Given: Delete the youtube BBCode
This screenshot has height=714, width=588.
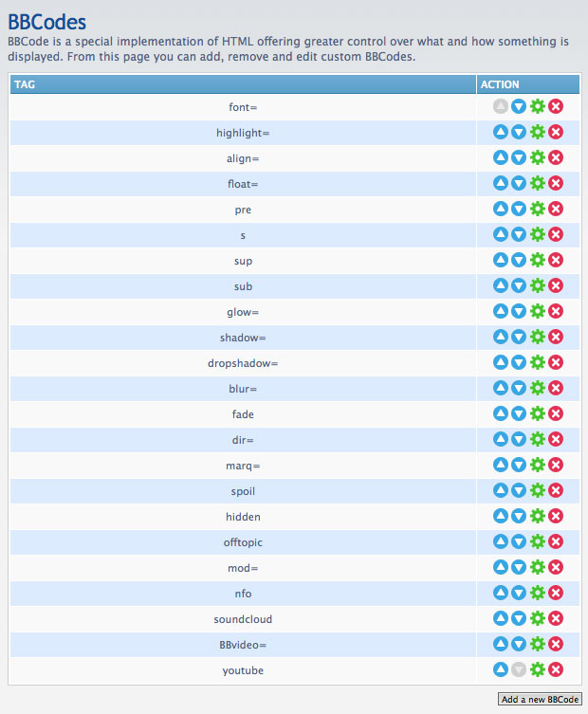Looking at the screenshot, I should coord(556,669).
